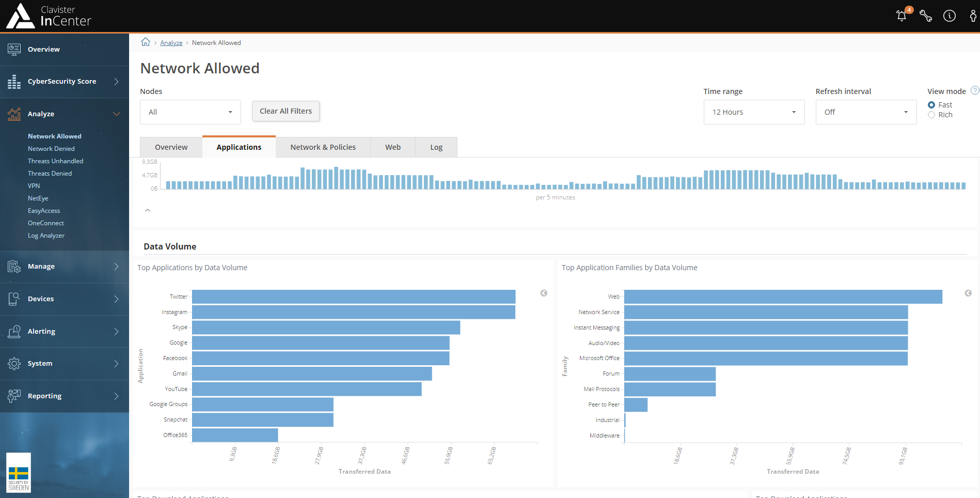The image size is (980, 498).
Task: Click back arrow on Application Families chart
Action: (968, 293)
